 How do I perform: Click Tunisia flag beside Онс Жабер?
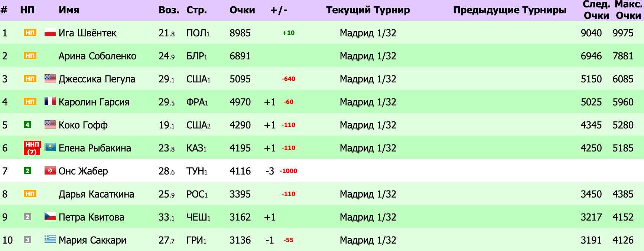pyautogui.click(x=50, y=171)
